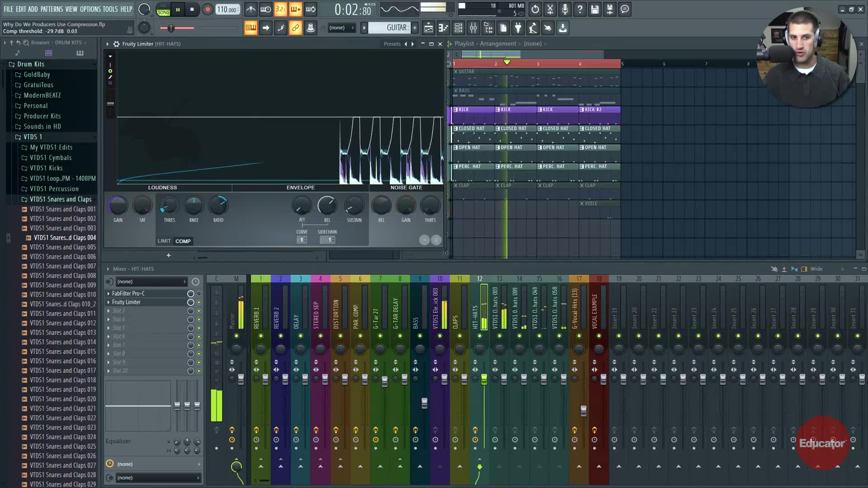This screenshot has height=488, width=868.
Task: Open the playlist view icon
Action: [428, 28]
